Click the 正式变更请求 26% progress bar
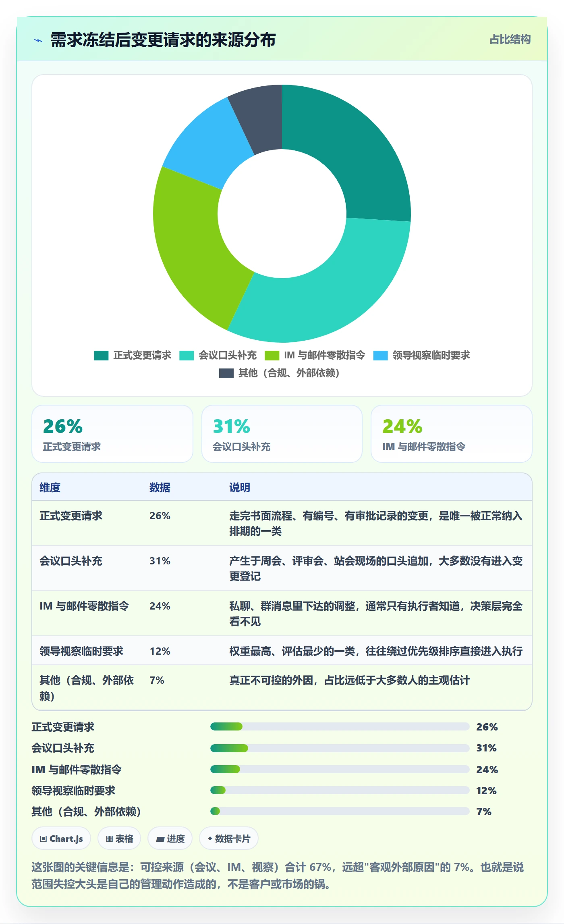Viewport: 564px width, 924px height. 340,726
